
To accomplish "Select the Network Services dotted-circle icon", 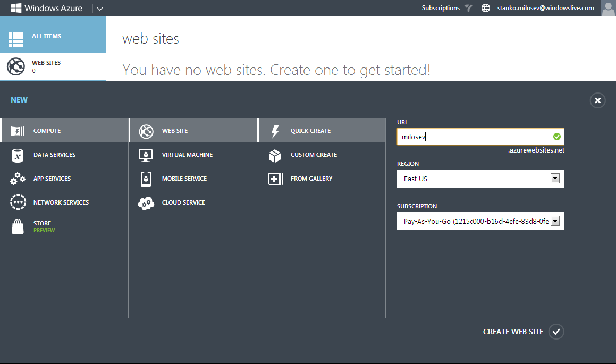I will [x=18, y=202].
